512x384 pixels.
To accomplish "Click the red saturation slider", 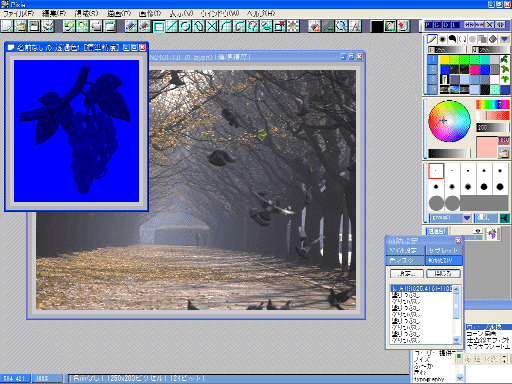I will point(493,116).
